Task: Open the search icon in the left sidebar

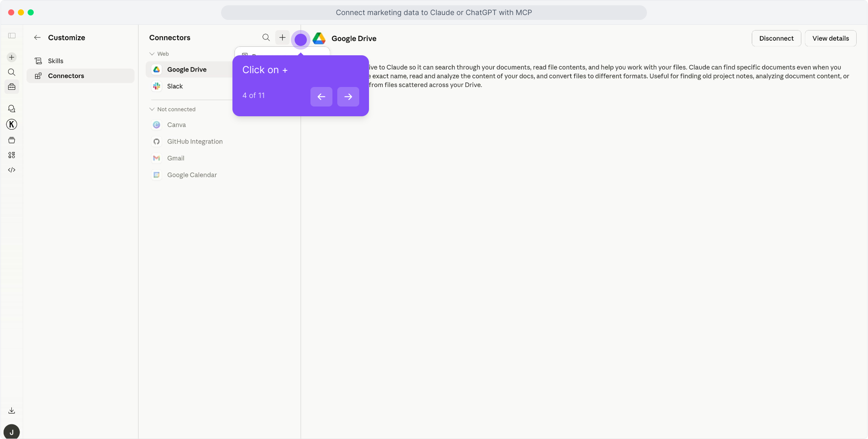Action: 11,72
